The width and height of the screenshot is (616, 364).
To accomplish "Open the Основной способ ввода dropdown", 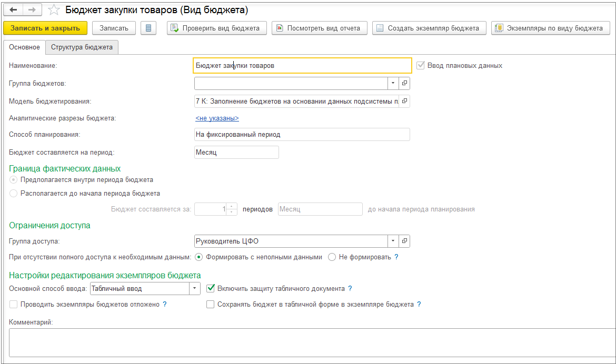I will [195, 288].
